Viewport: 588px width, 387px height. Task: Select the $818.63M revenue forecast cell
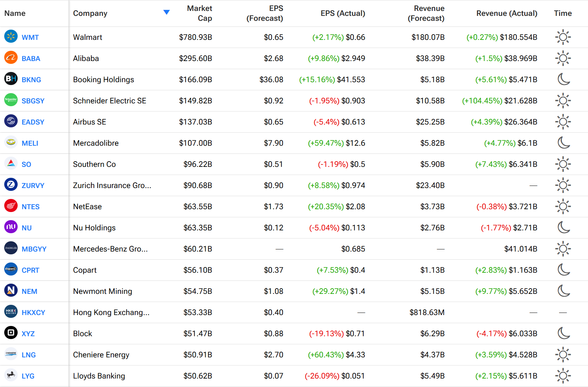[x=427, y=312]
